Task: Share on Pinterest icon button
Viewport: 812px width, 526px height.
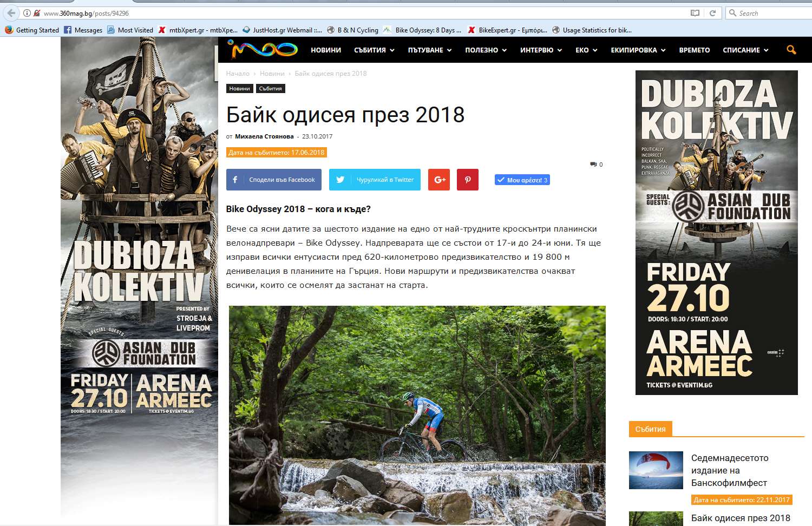Action: (x=468, y=180)
